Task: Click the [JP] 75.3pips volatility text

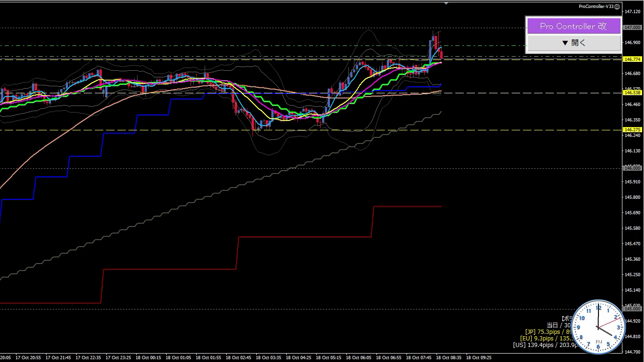Action: point(548,332)
